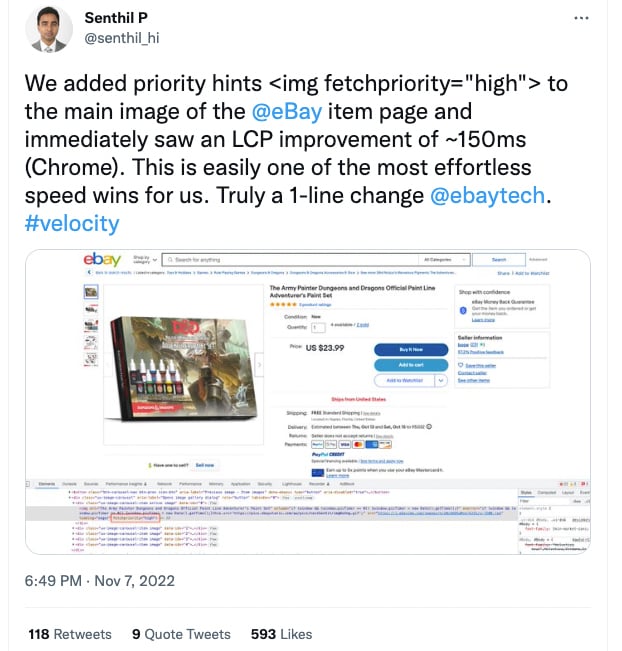Show the next product image with right arrow
This screenshot has width=622, height=651.
click(259, 365)
